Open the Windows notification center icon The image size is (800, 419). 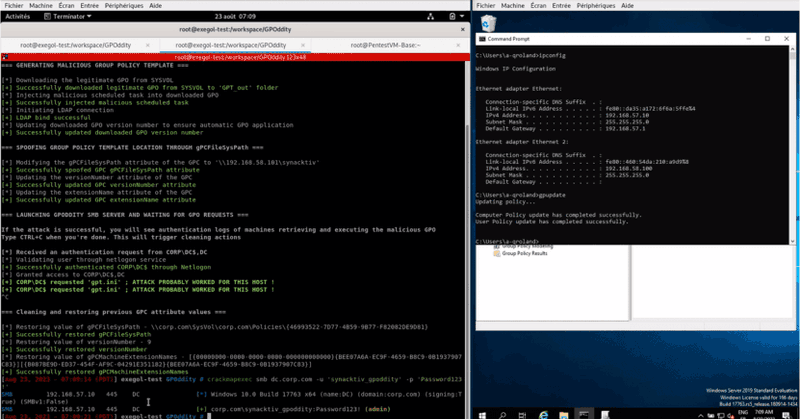pyautogui.click(x=788, y=415)
